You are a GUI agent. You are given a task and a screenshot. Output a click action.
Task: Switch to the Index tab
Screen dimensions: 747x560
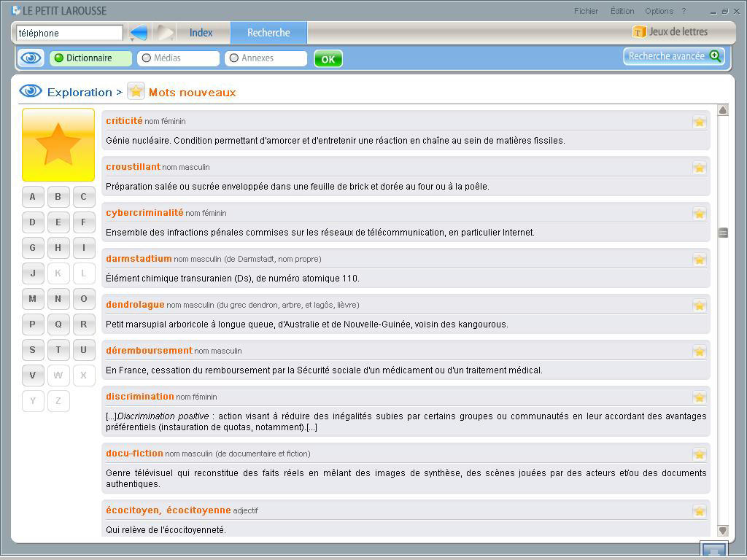(202, 32)
